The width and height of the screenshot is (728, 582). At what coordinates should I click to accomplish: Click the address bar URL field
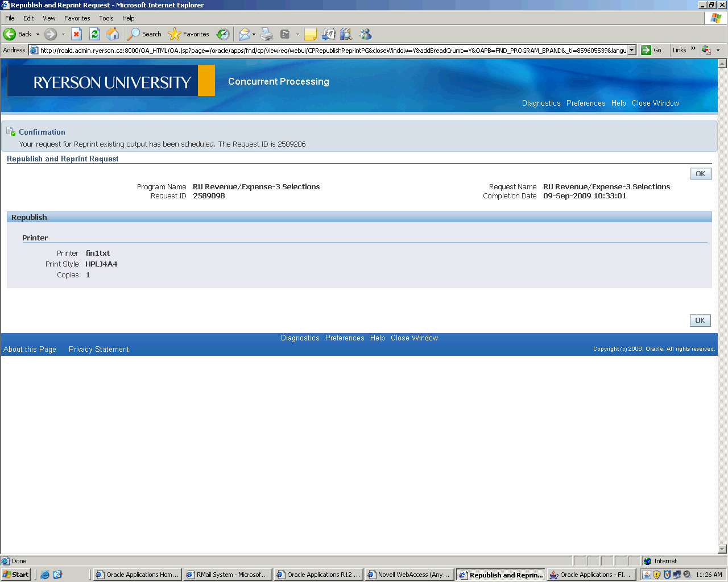[x=333, y=50]
